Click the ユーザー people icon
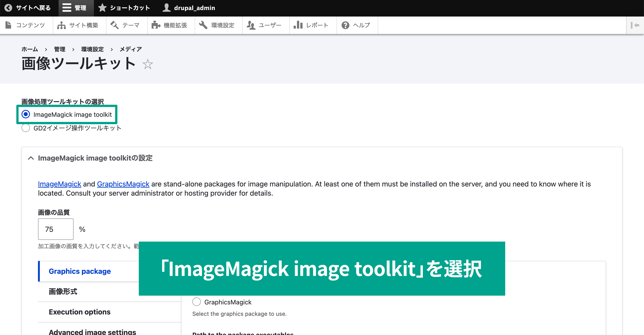The height and width of the screenshot is (335, 644). click(251, 25)
